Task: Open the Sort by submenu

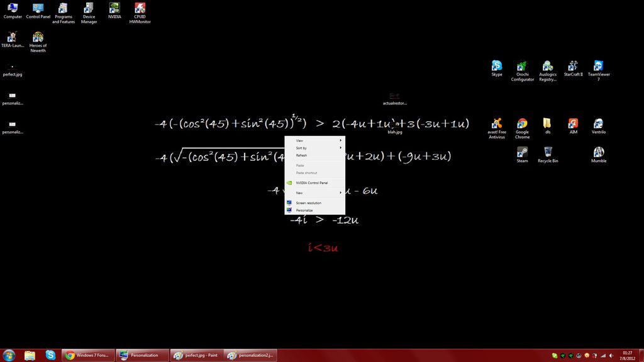Action: click(x=314, y=148)
